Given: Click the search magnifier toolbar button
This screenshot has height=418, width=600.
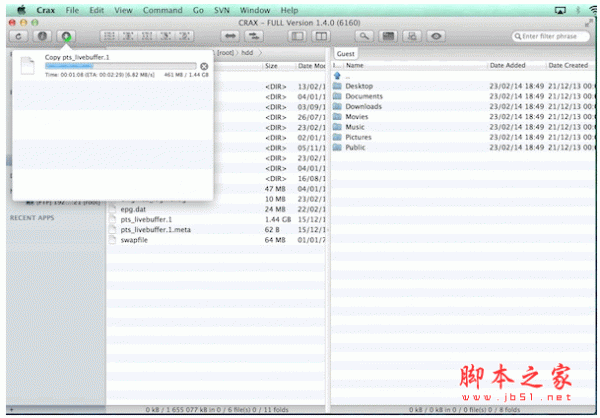Looking at the screenshot, I should coord(364,36).
